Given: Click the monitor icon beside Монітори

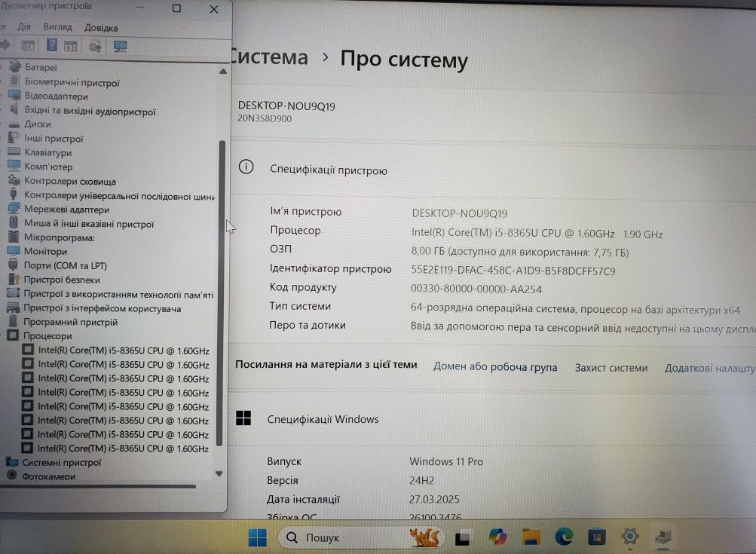Looking at the screenshot, I should pos(14,251).
